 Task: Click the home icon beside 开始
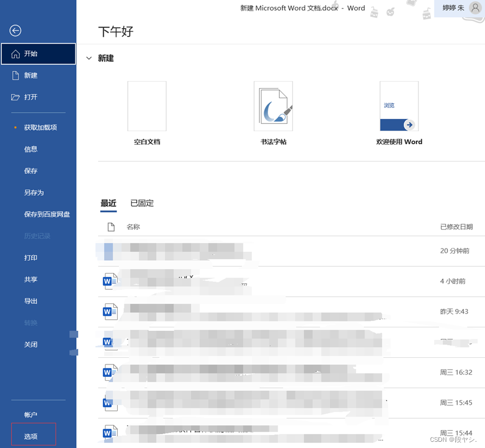click(16, 54)
